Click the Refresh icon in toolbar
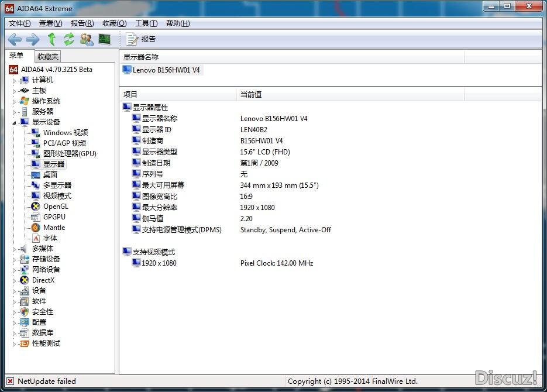This screenshot has width=547, height=392. (69, 39)
